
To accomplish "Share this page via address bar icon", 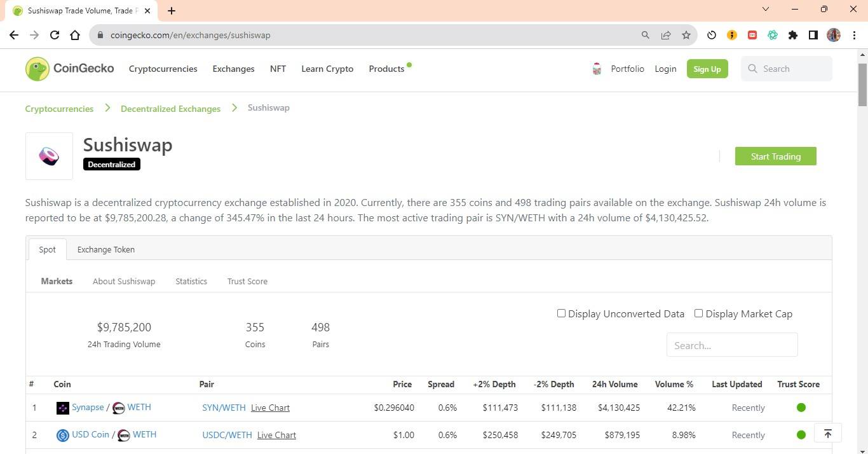I will 665,35.
